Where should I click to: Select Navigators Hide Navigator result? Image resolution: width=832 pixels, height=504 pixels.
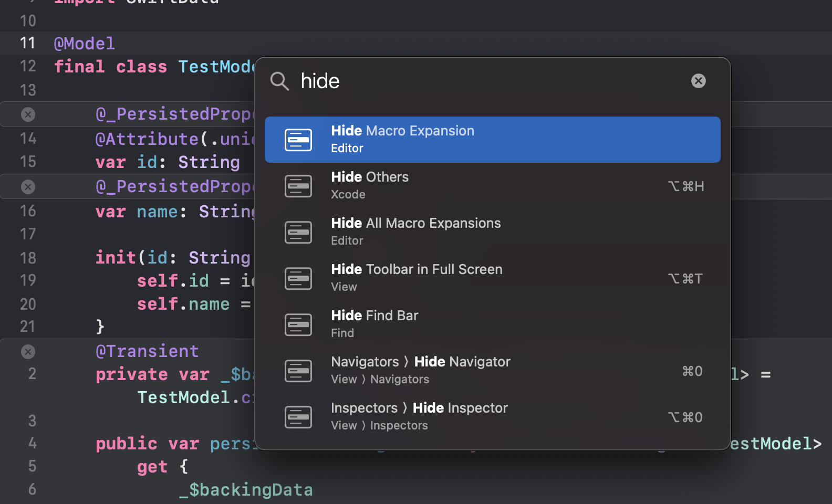click(x=492, y=371)
